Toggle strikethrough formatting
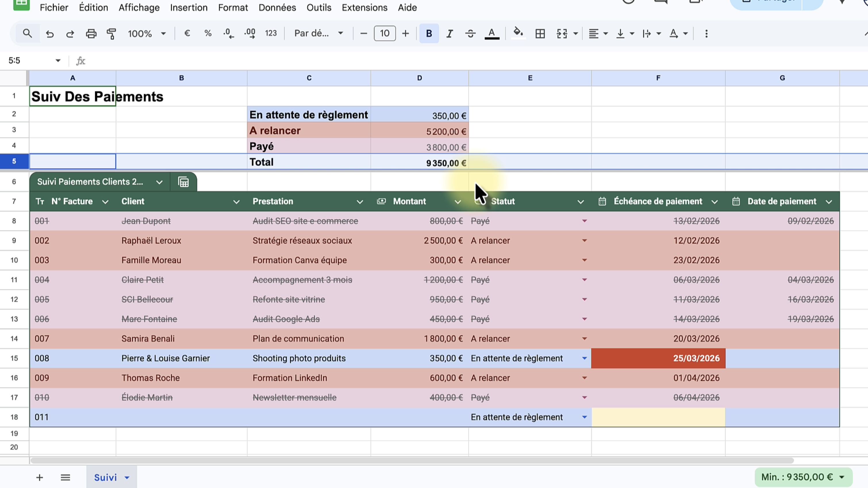Viewport: 868px width, 488px height. (x=470, y=34)
